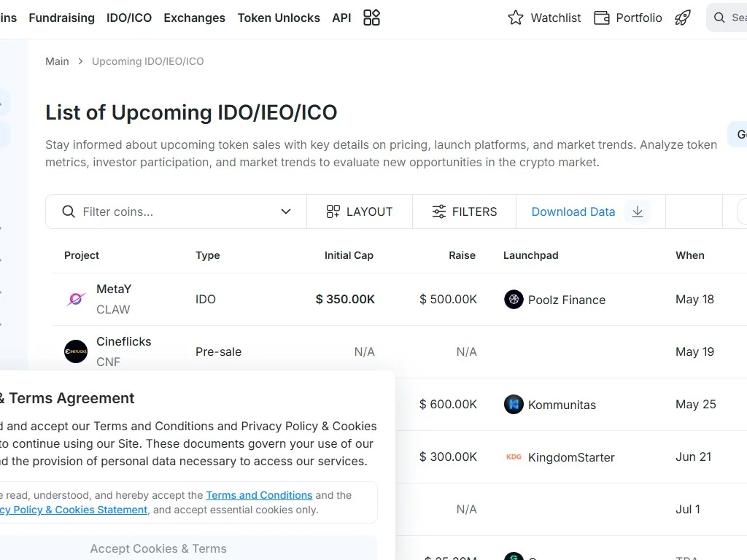This screenshot has width=747, height=560.
Task: Click the magnifier icon in Filter coins
Action: [x=69, y=211]
